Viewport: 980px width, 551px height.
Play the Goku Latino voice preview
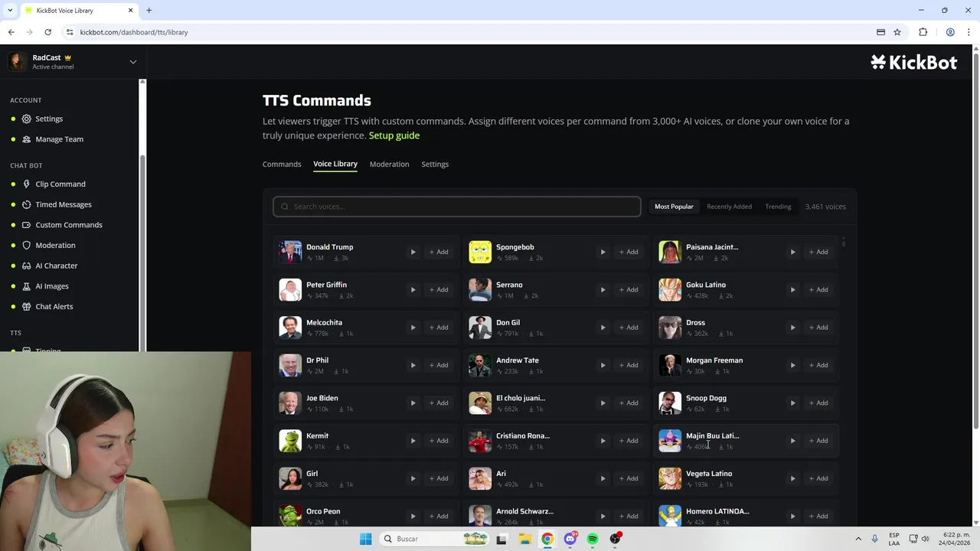point(792,289)
